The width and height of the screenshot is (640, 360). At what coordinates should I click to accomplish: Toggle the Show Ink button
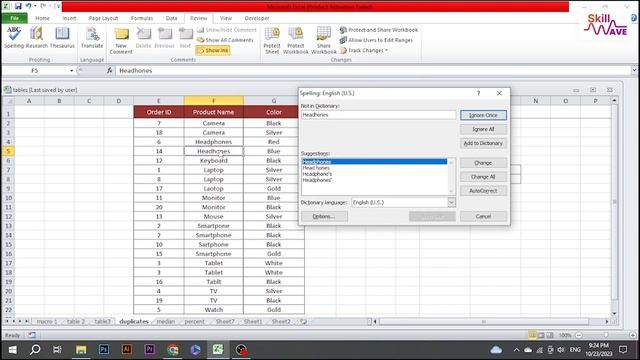pos(213,50)
